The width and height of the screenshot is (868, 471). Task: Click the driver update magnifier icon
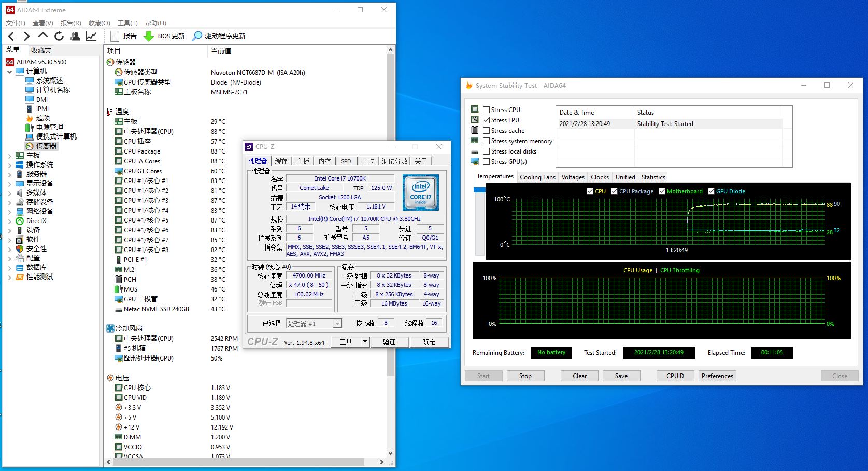(x=197, y=36)
